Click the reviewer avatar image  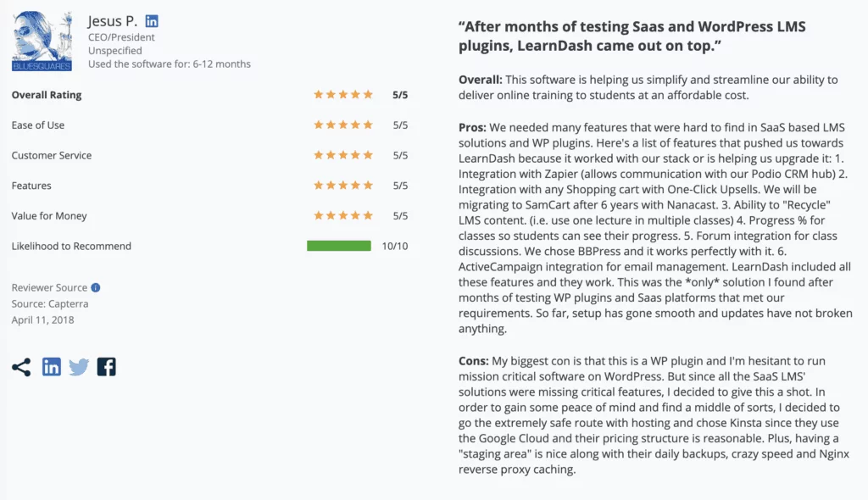point(42,42)
